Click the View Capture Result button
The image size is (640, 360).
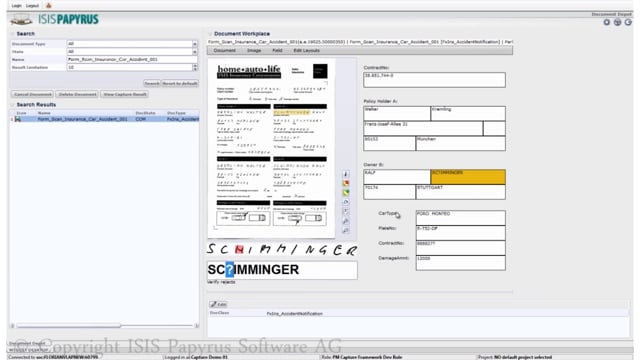(124, 94)
